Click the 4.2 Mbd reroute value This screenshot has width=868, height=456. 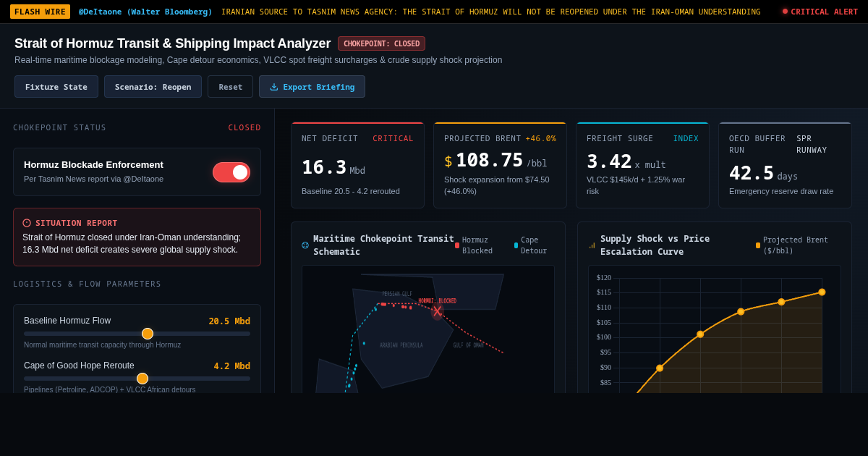(231, 366)
